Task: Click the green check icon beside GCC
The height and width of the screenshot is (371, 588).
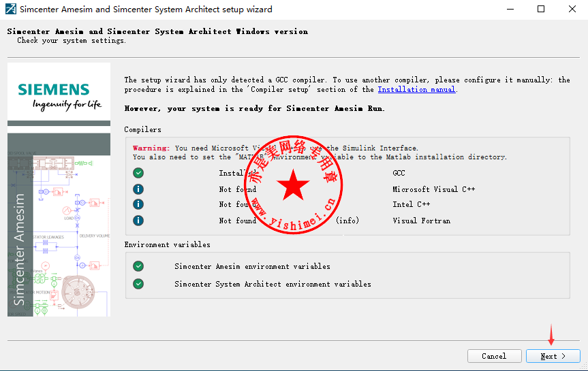Action: (138, 173)
